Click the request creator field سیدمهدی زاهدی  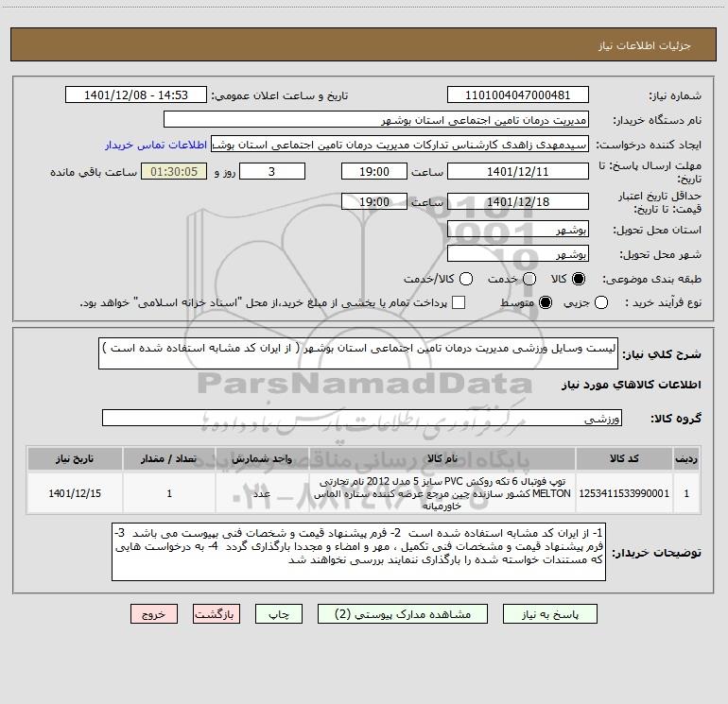click(400, 144)
